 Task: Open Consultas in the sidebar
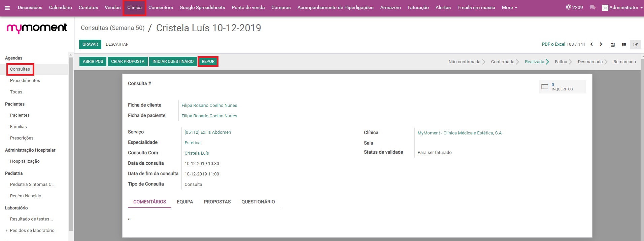(20, 69)
